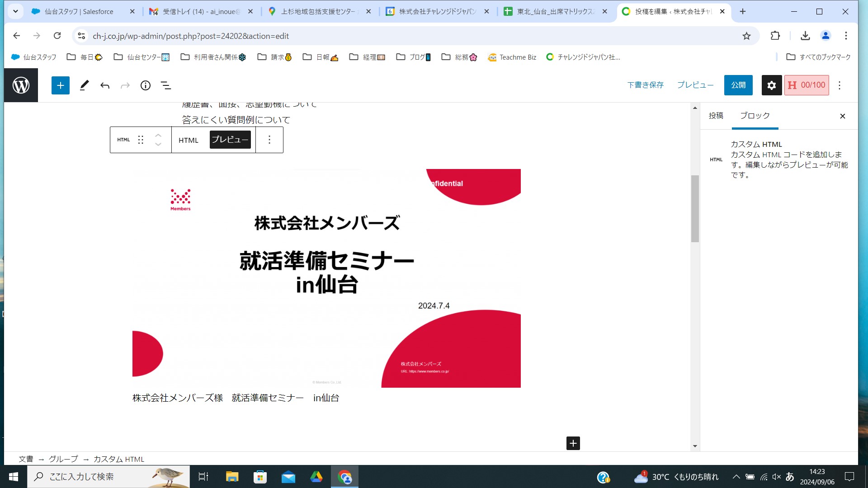Click the プレビュー link in top bar
Image resolution: width=868 pixels, height=488 pixels.
(x=695, y=85)
